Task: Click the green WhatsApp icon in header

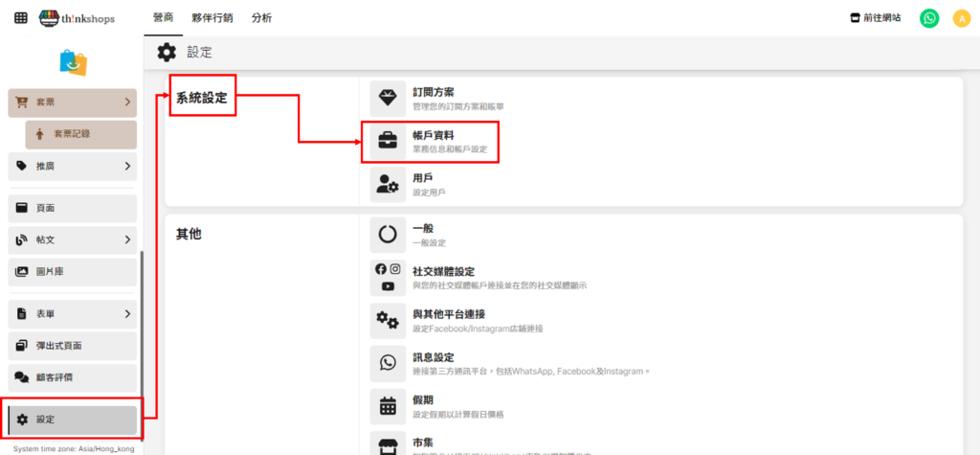Action: [x=929, y=18]
